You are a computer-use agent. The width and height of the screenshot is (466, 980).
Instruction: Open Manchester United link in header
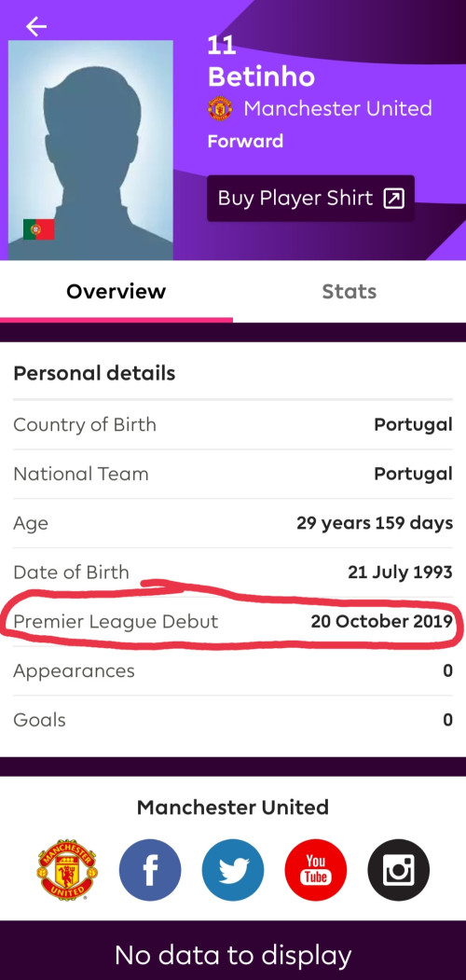coord(338,109)
